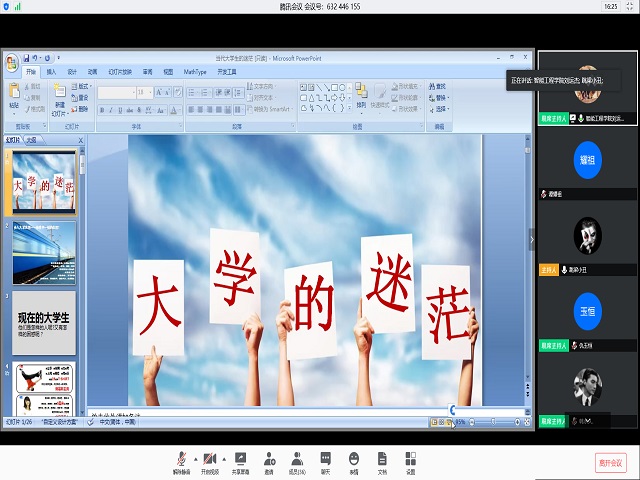
Task: Click the invite participants icon
Action: (269, 459)
